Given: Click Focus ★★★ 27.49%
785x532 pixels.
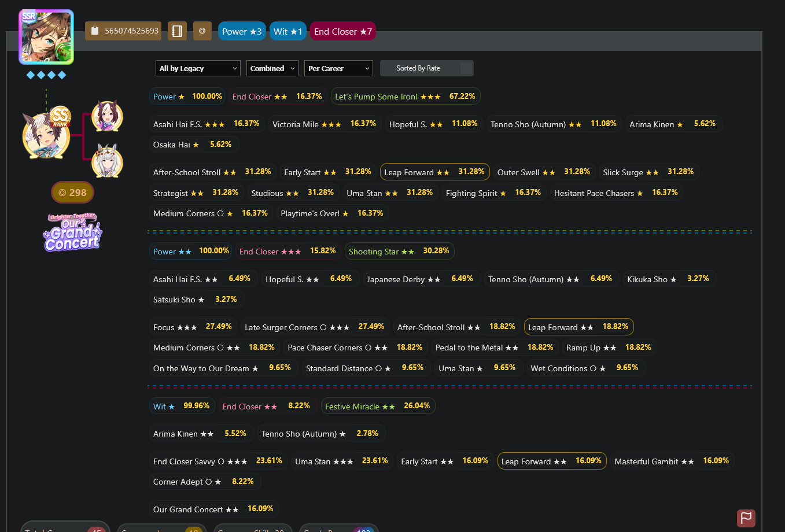Looking at the screenshot, I should (x=193, y=327).
